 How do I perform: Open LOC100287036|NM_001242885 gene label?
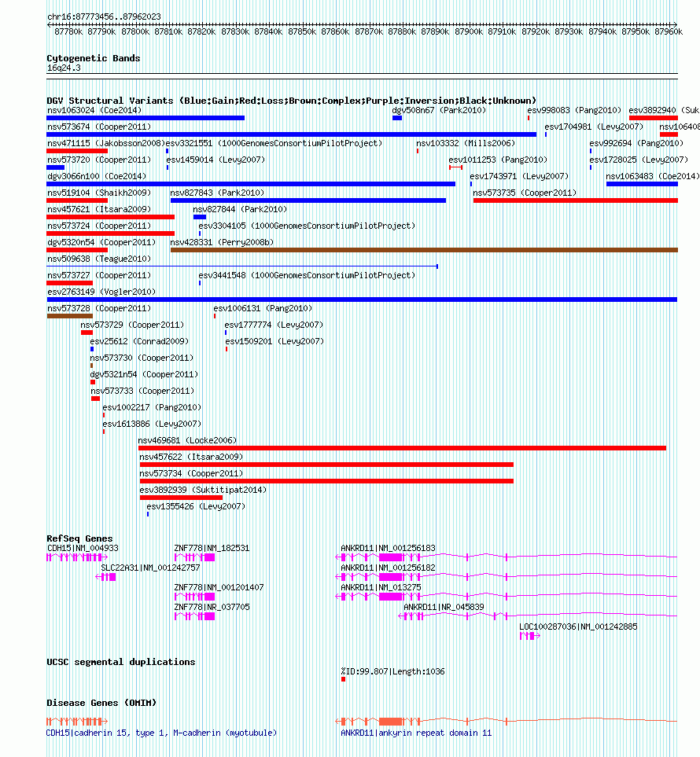578,627
